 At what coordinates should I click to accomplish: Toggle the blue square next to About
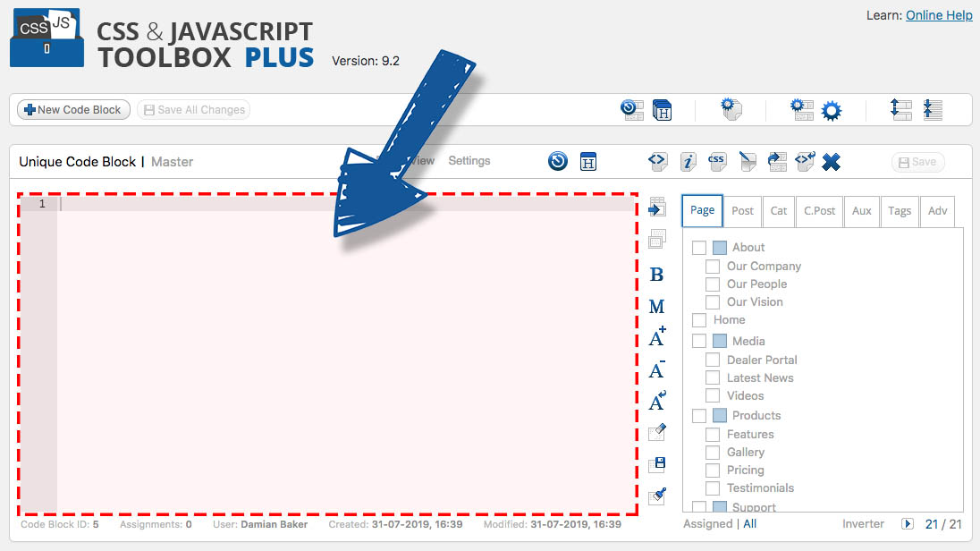[x=720, y=248]
